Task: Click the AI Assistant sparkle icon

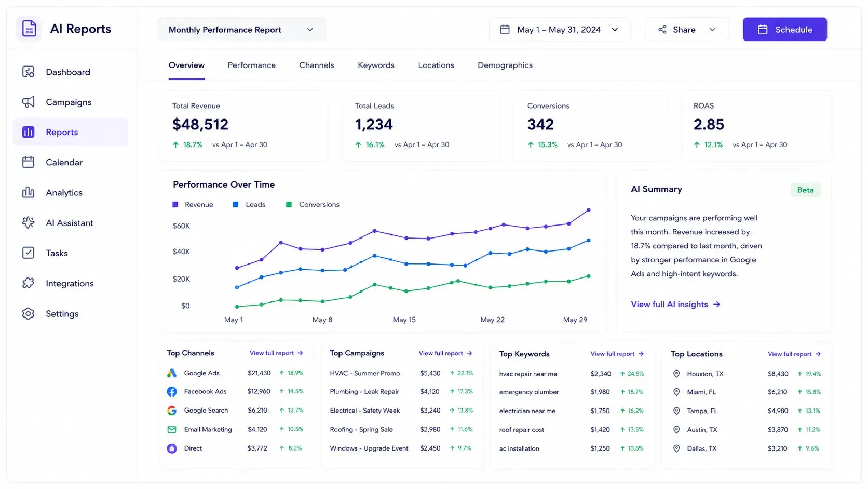Action: pyautogui.click(x=29, y=222)
